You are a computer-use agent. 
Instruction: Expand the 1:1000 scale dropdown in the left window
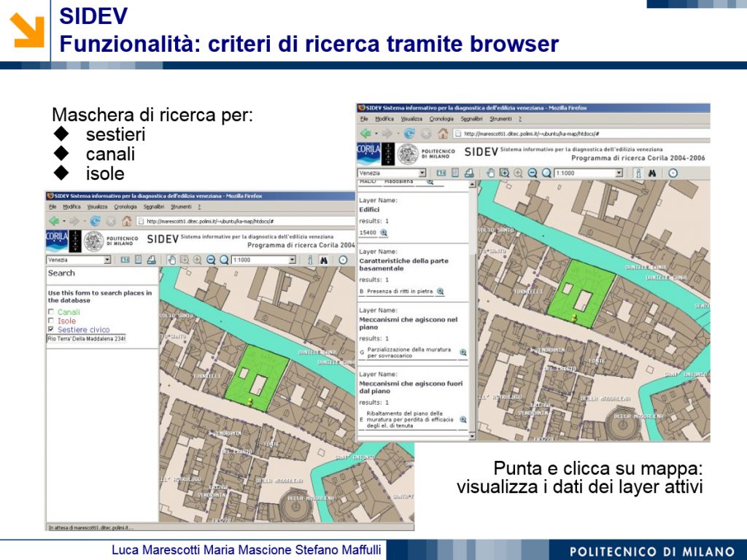[x=293, y=260]
